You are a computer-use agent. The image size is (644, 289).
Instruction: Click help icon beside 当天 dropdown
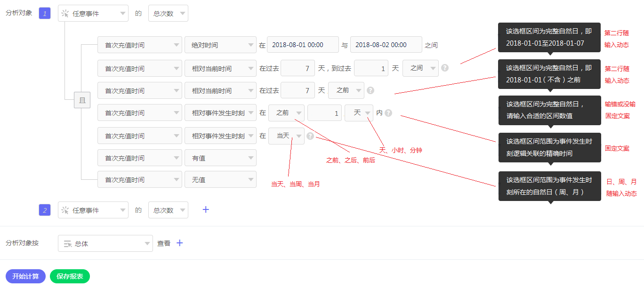point(310,136)
